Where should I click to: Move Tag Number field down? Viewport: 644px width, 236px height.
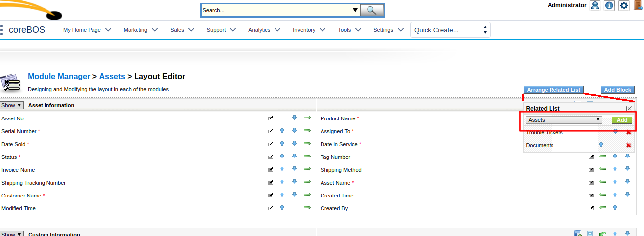[x=627, y=156]
